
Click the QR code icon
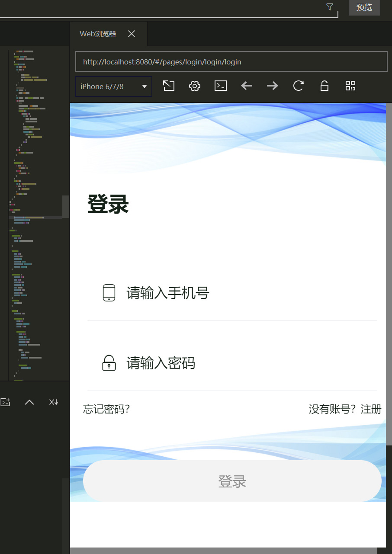pos(350,86)
